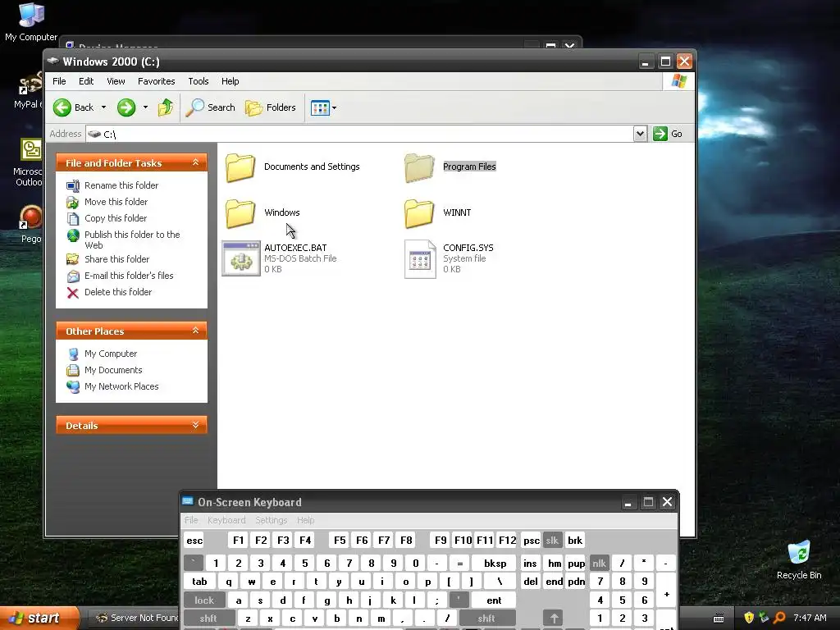Select the Program Files folder icon
Viewport: 840px width, 630px height.
(x=419, y=167)
